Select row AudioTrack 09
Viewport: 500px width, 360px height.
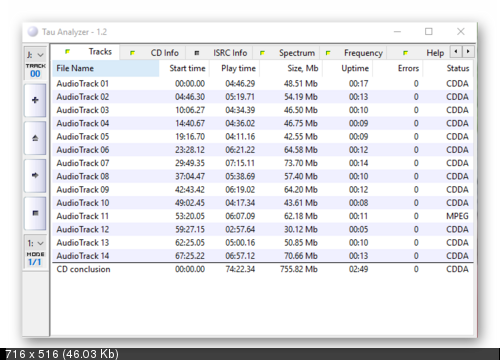click(263, 190)
